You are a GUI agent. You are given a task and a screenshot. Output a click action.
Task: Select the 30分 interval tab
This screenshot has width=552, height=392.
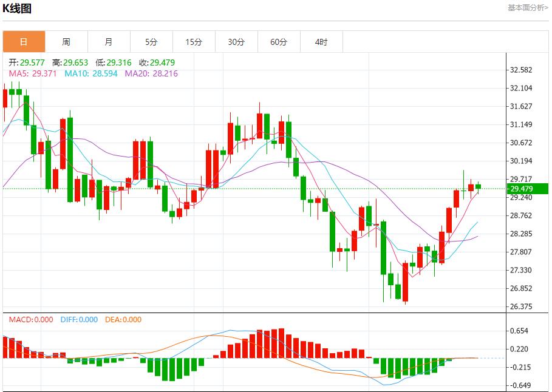(x=236, y=42)
